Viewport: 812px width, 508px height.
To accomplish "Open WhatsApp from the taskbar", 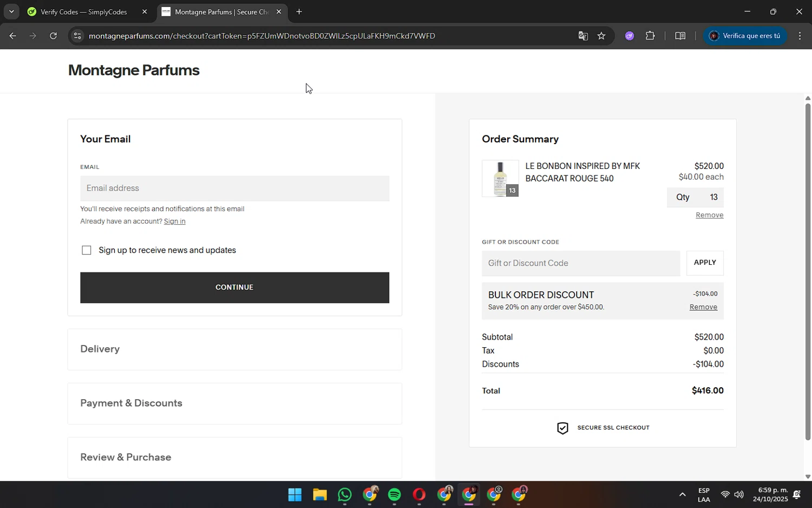I will click(344, 495).
